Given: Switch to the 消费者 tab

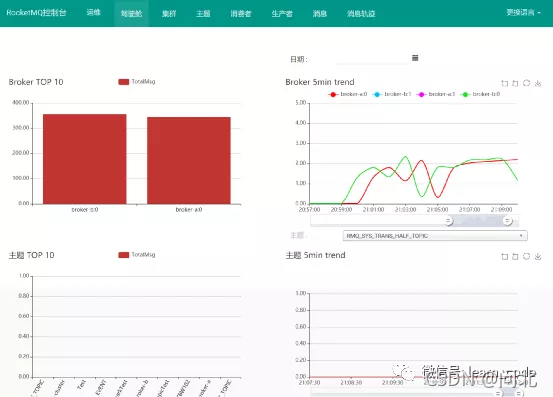Looking at the screenshot, I should coord(241,13).
